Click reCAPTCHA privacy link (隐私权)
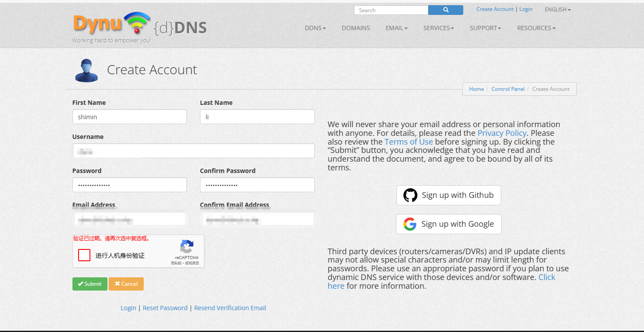The image size is (644, 332). (176, 263)
